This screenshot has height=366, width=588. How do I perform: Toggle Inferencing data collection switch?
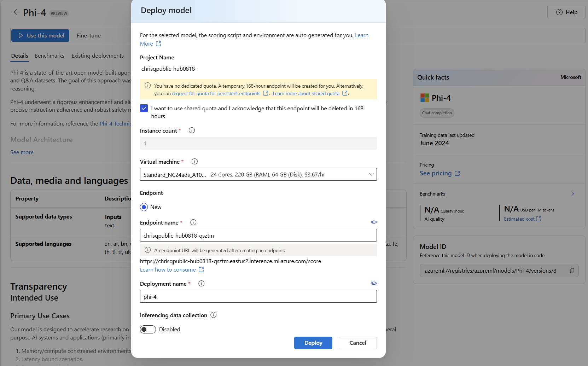coord(148,329)
